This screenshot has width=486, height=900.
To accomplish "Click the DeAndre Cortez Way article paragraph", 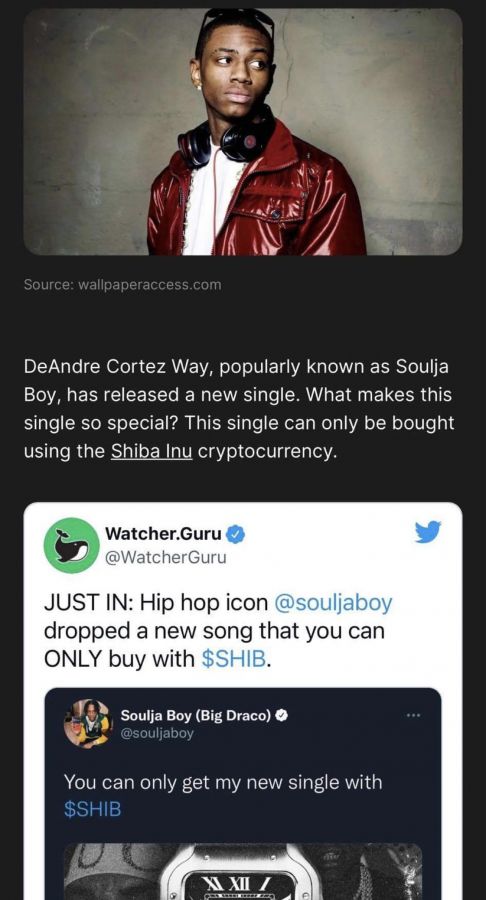I will 239,409.
